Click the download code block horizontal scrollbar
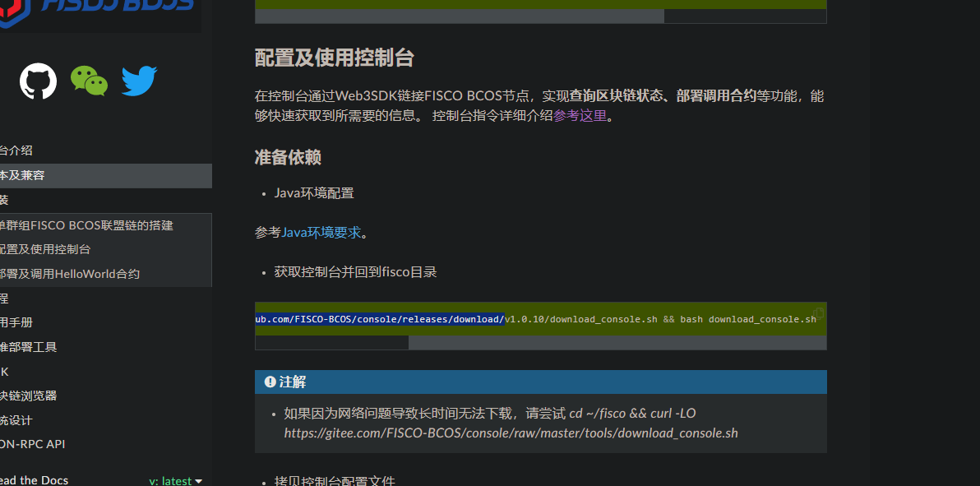Viewport: 980px width, 486px height. [x=617, y=342]
